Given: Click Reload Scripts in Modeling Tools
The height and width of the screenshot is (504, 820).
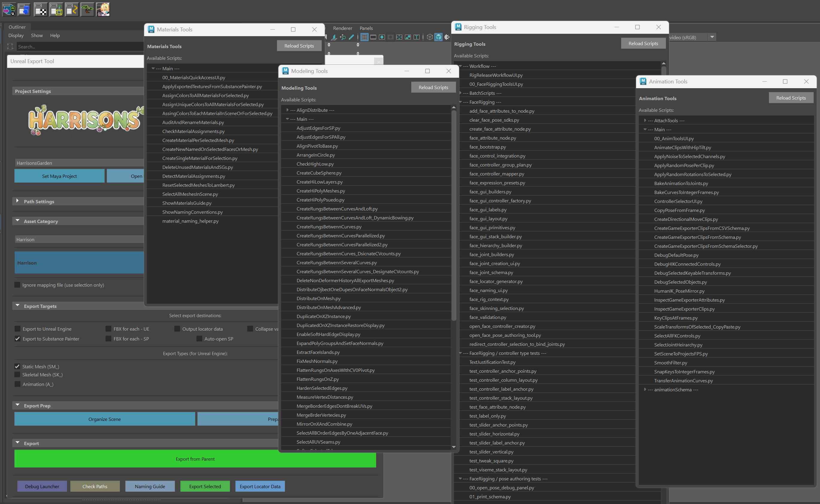Looking at the screenshot, I should (433, 87).
